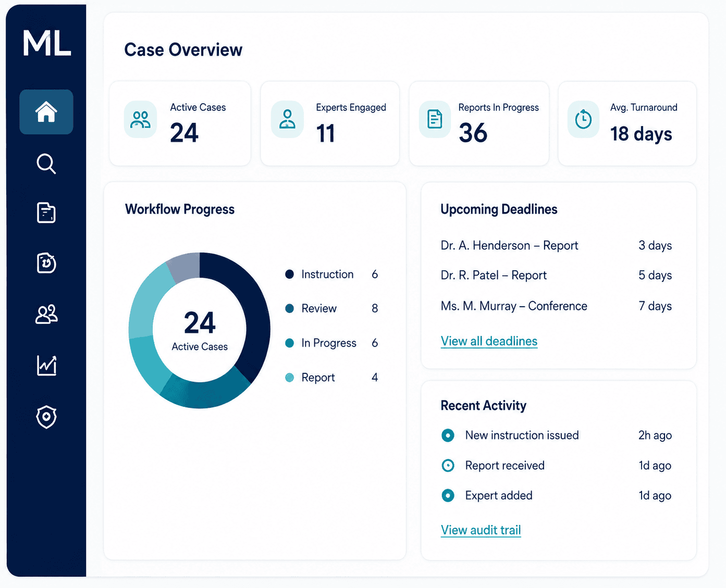726x588 pixels.
Task: Select the Report legend color dot
Action: [289, 378]
